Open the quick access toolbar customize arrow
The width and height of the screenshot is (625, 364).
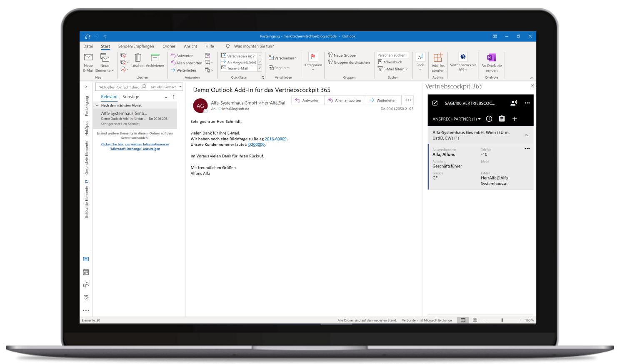(x=105, y=37)
